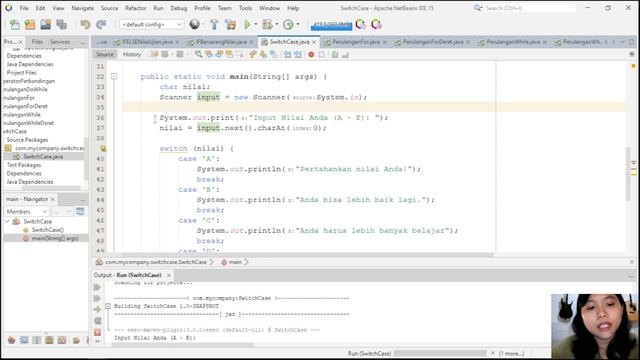
Task: Open the editor tabs list dropdown arrow
Action: click(x=622, y=42)
